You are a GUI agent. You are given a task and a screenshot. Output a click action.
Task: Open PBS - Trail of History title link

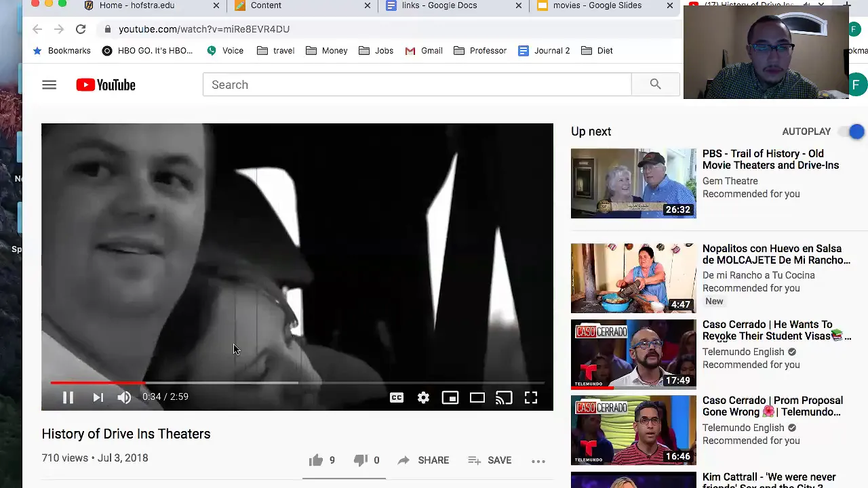[x=770, y=159]
